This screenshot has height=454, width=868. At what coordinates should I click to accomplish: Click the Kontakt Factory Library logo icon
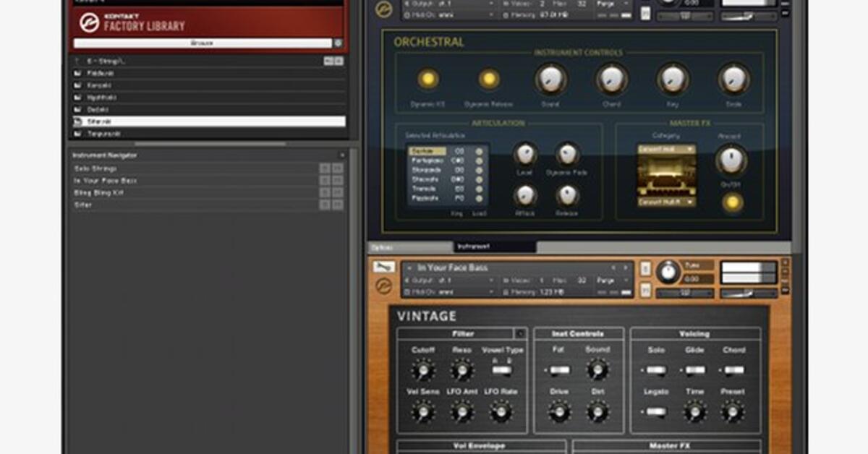(89, 22)
